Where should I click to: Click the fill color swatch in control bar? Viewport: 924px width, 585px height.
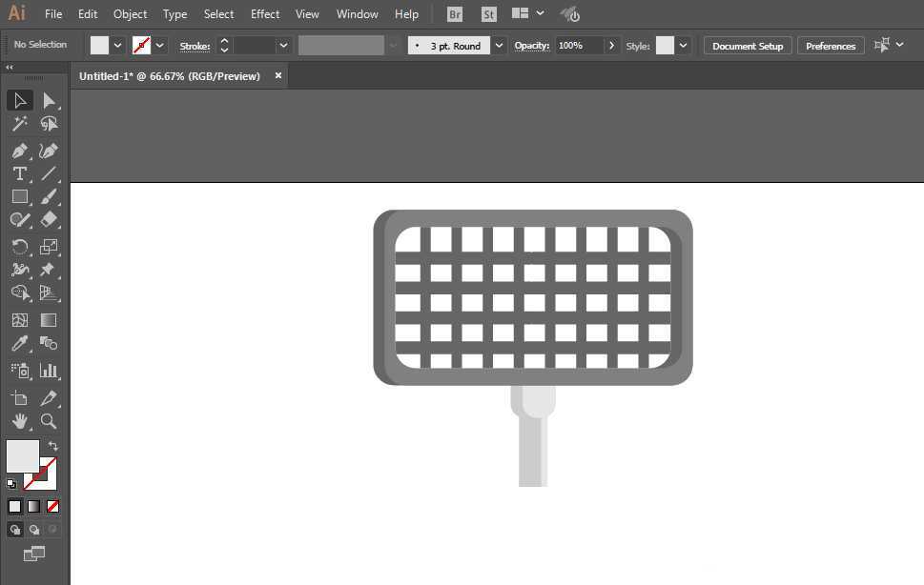tap(100, 46)
